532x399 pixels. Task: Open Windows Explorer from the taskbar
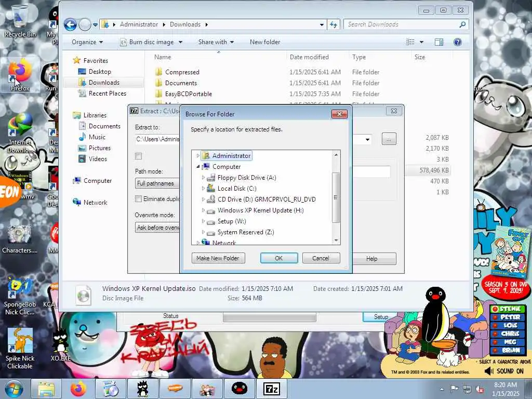coord(46,389)
